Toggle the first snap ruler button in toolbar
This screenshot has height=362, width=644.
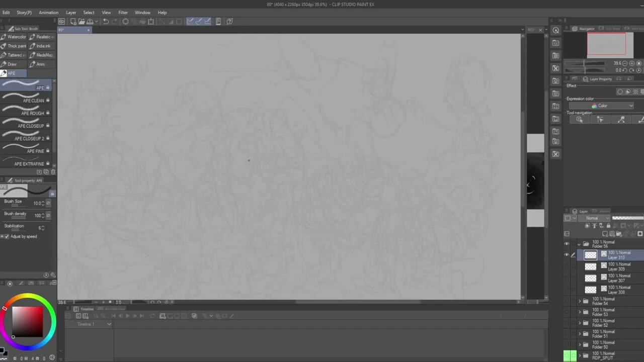190,21
